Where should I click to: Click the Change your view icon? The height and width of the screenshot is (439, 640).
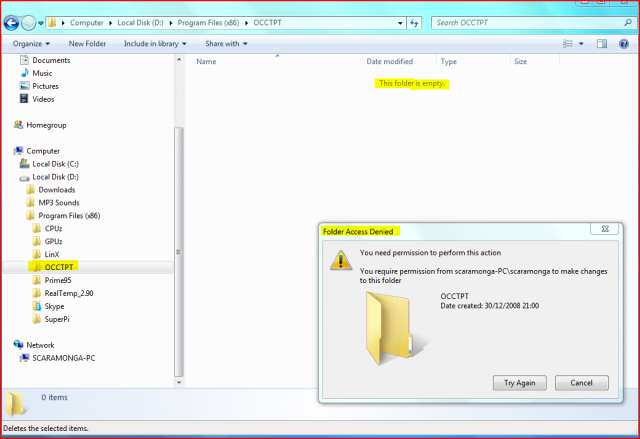567,44
